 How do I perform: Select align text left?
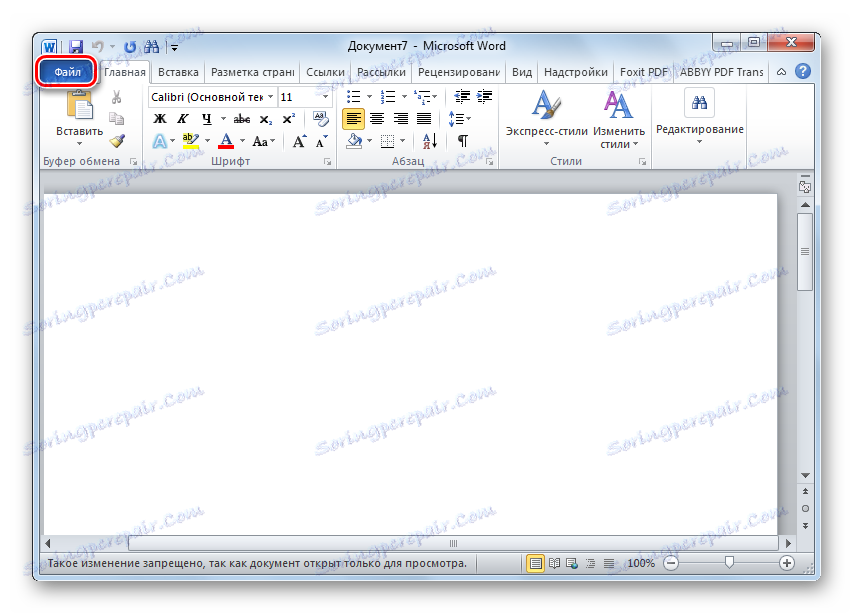pos(353,119)
